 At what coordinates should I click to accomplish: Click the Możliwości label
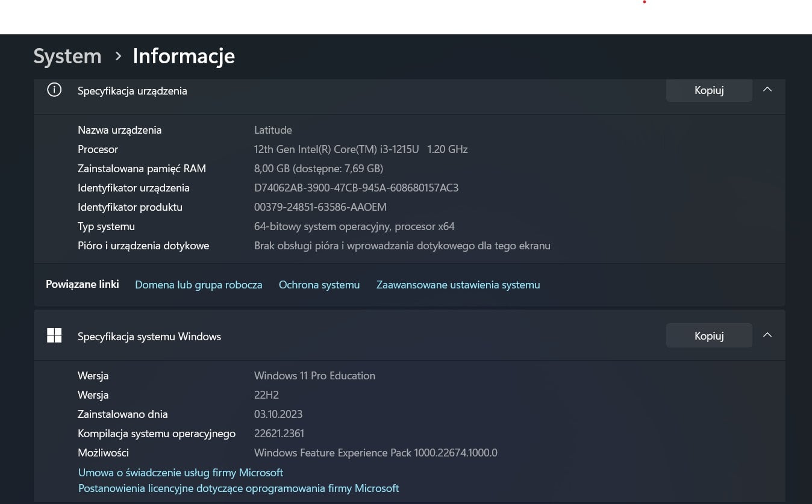click(103, 453)
